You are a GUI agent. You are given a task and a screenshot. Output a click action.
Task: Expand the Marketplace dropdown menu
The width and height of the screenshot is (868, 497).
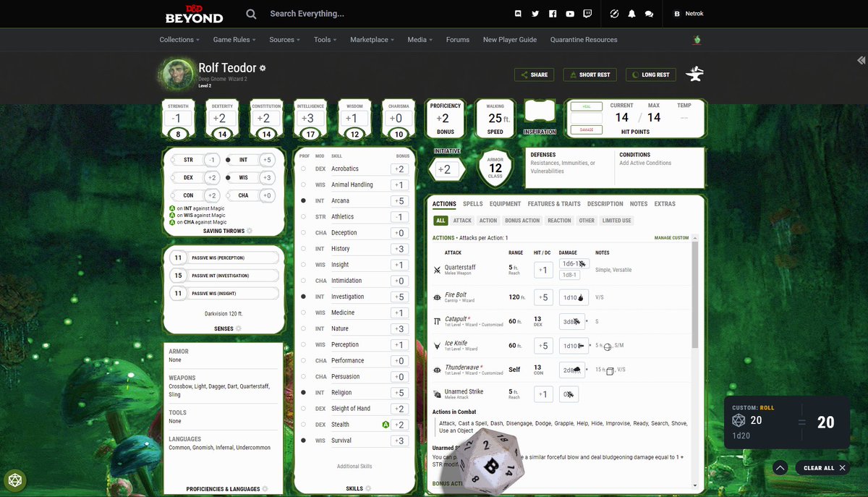coord(373,40)
